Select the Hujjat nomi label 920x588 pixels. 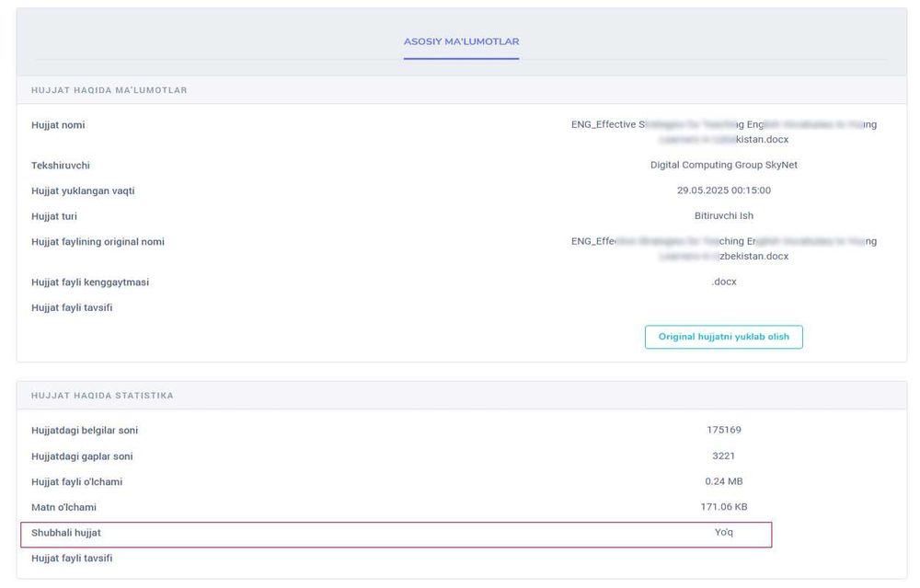pos(58,125)
